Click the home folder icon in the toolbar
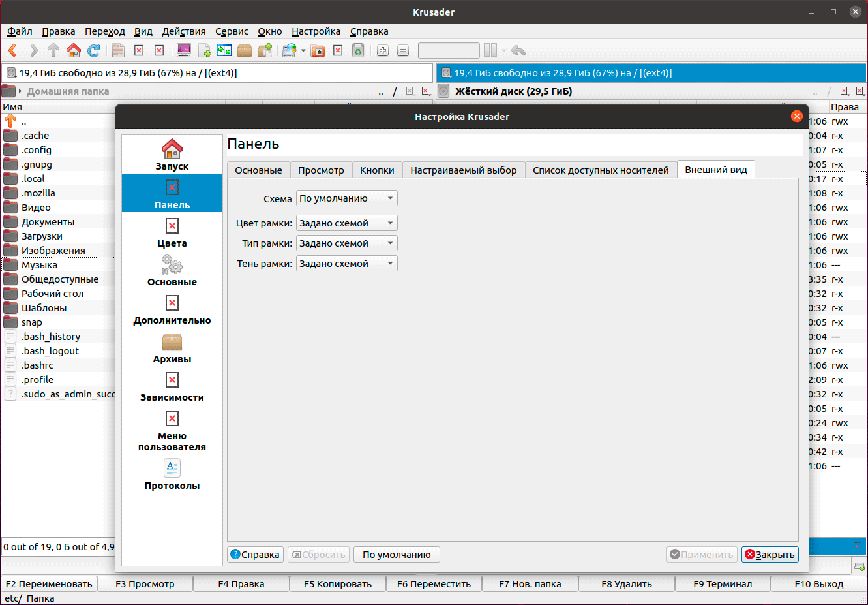The width and height of the screenshot is (868, 605). [74, 50]
